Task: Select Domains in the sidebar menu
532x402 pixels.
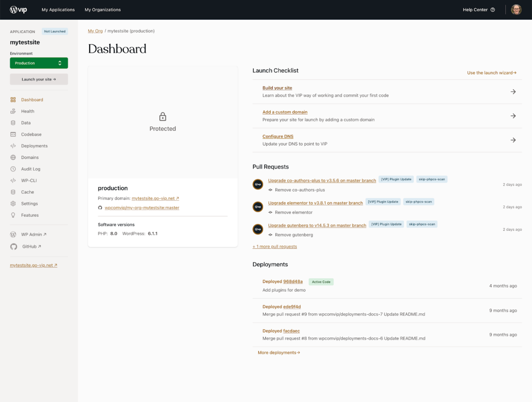Action: click(x=30, y=157)
